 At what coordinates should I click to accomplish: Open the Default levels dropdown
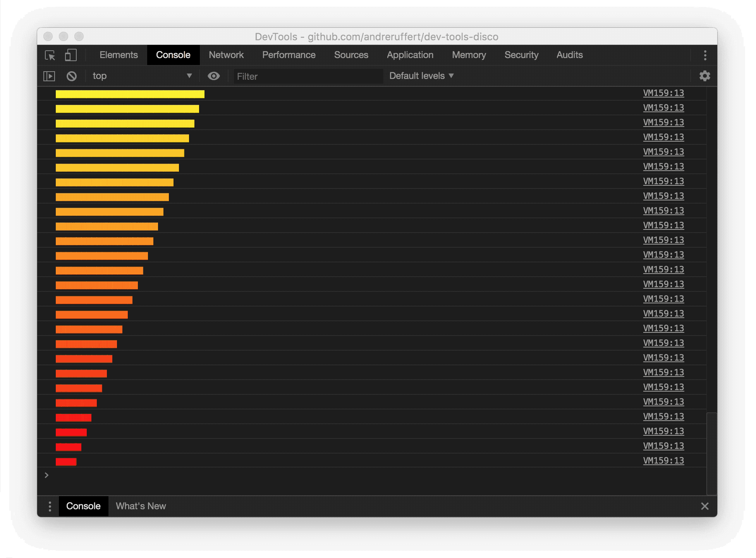(421, 76)
